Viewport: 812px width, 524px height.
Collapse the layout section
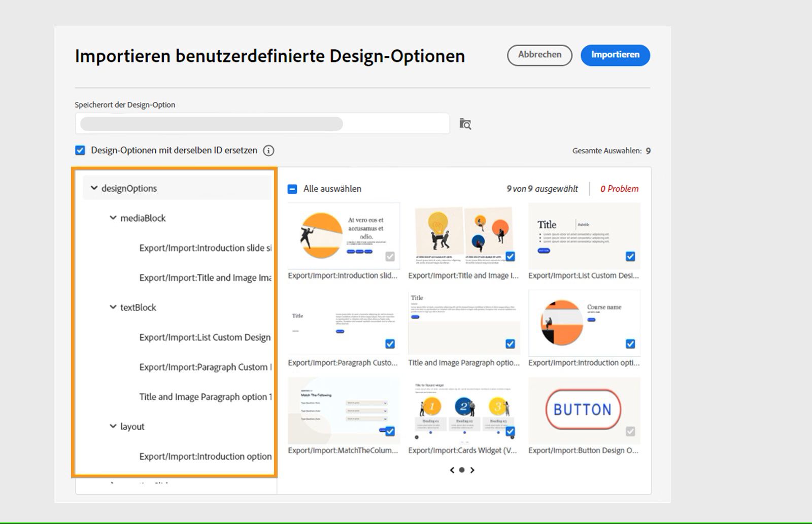[112, 427]
